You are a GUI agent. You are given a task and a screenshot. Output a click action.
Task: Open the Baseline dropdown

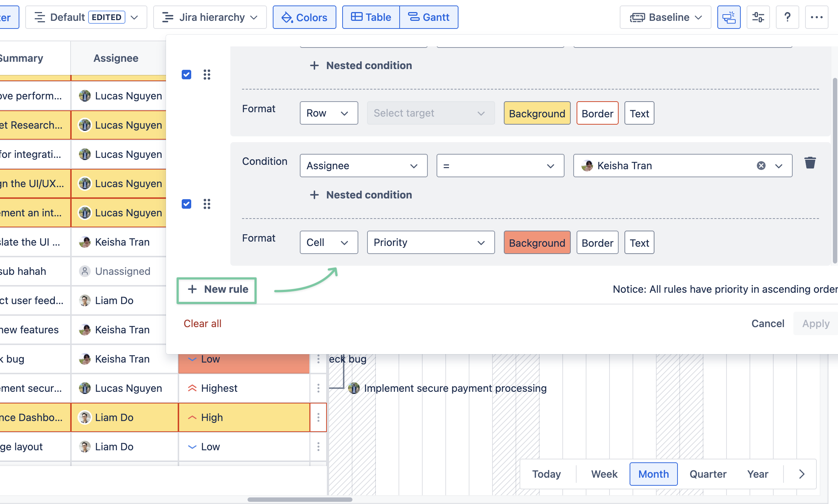pyautogui.click(x=665, y=17)
